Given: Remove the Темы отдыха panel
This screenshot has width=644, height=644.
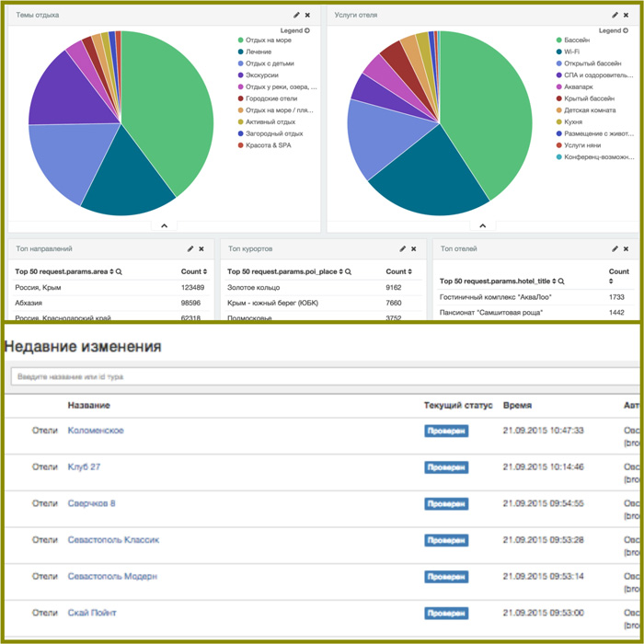Looking at the screenshot, I should coord(307,16).
